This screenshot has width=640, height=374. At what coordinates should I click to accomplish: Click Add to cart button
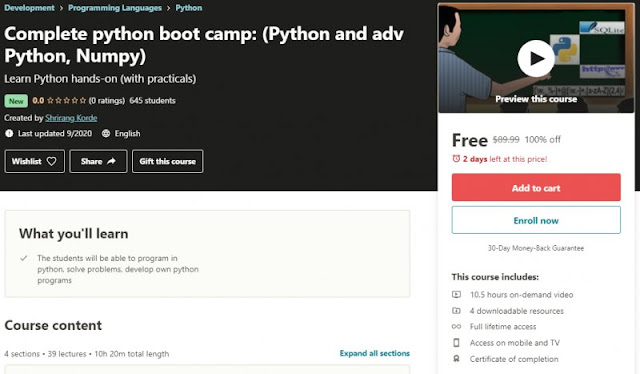[x=536, y=187]
